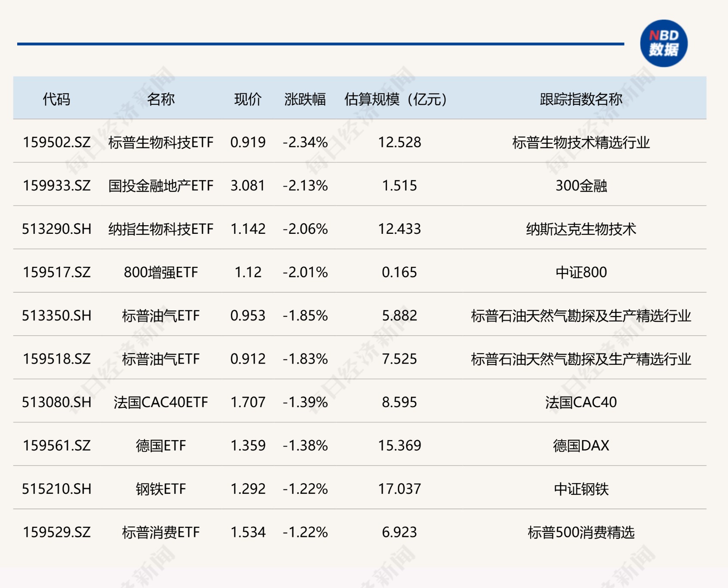
Task: Click code 159518.SZ in the table
Action: 57,359
